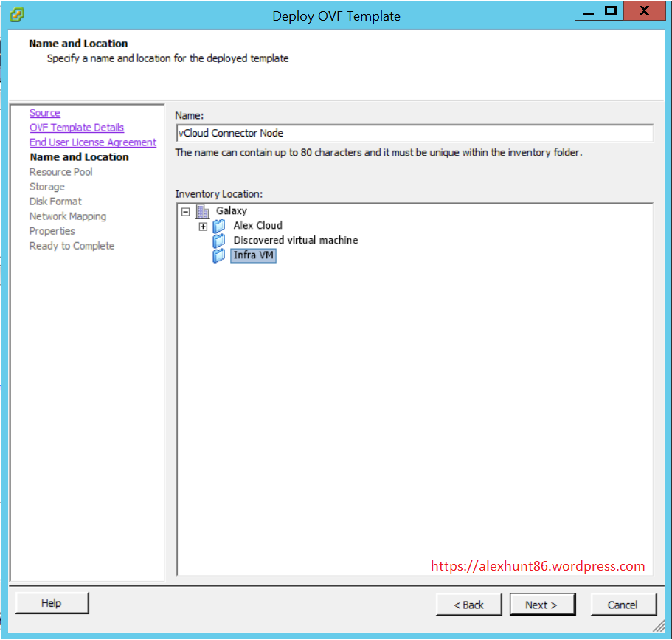
Task: Select Galaxy in the inventory tree
Action: (232, 210)
